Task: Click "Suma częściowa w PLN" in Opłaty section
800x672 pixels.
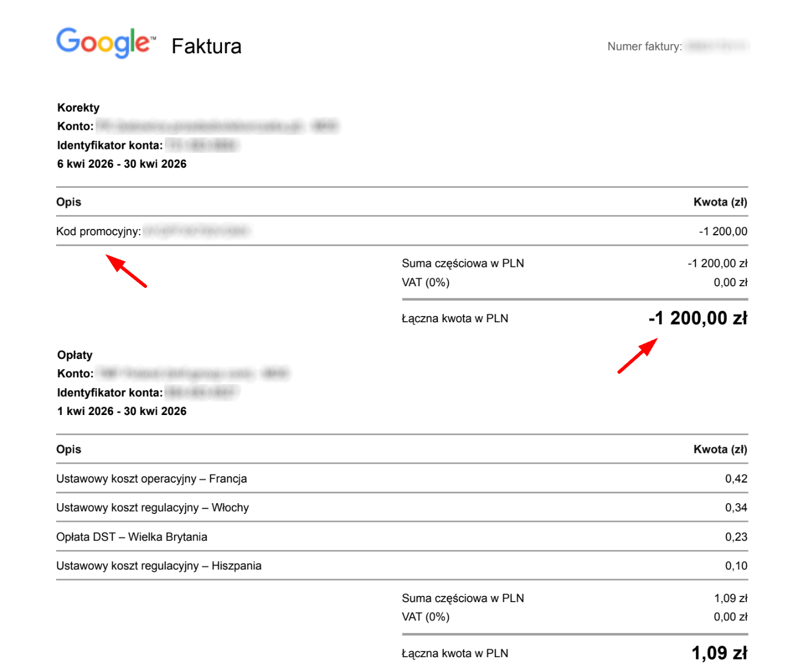Action: coord(463,598)
